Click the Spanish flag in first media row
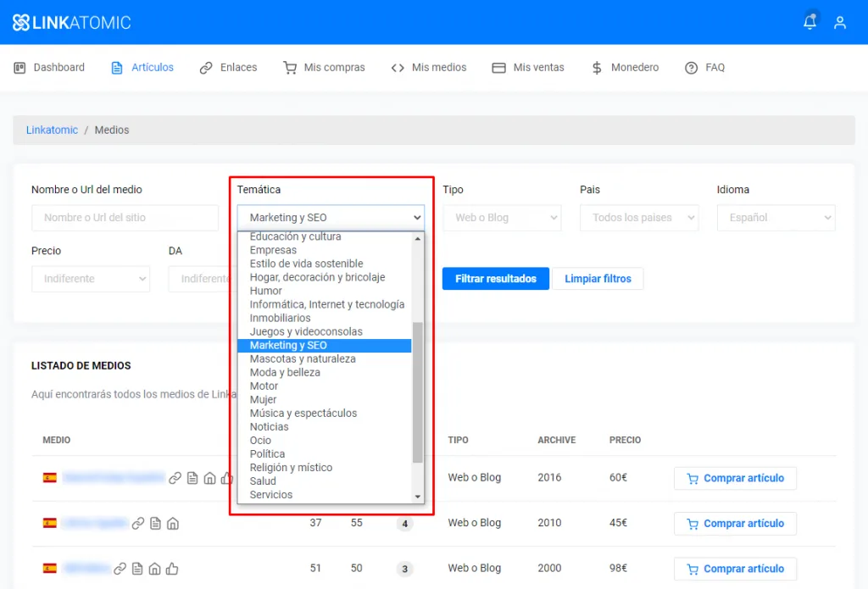Screen dimensions: 868x589 50,478
